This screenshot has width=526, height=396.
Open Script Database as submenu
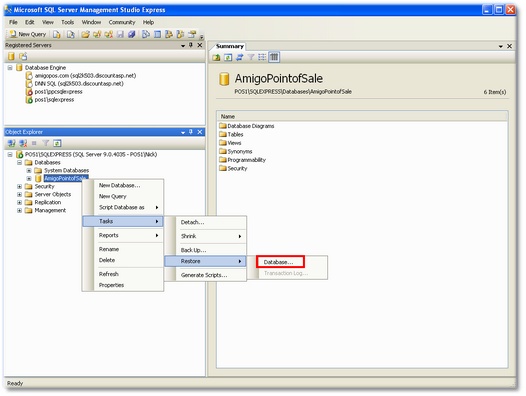tap(123, 207)
